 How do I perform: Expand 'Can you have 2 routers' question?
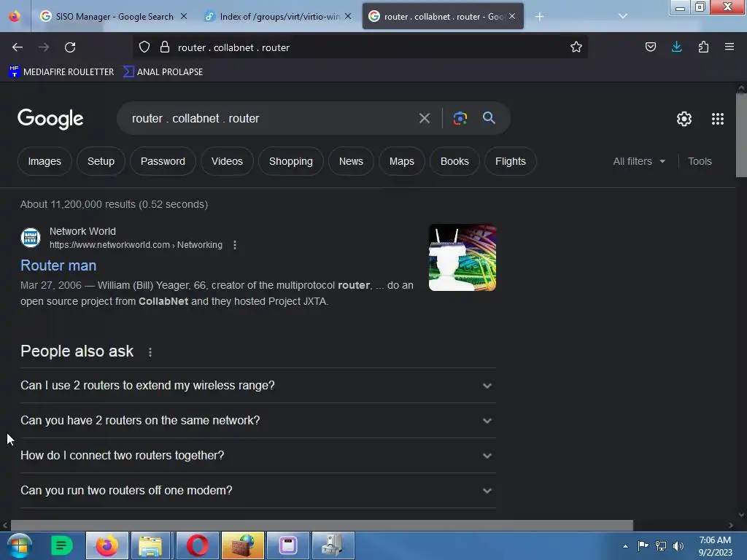[258, 421]
